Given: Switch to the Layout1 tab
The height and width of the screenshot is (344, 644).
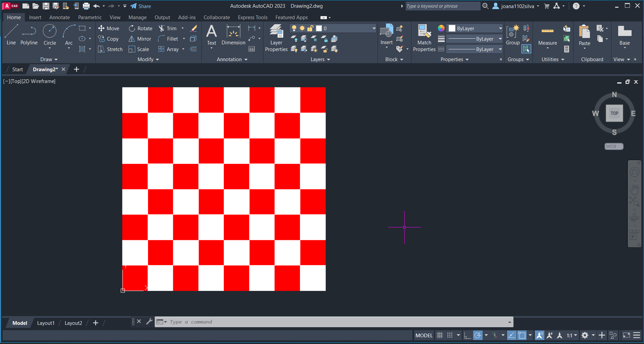Looking at the screenshot, I should coord(46,323).
